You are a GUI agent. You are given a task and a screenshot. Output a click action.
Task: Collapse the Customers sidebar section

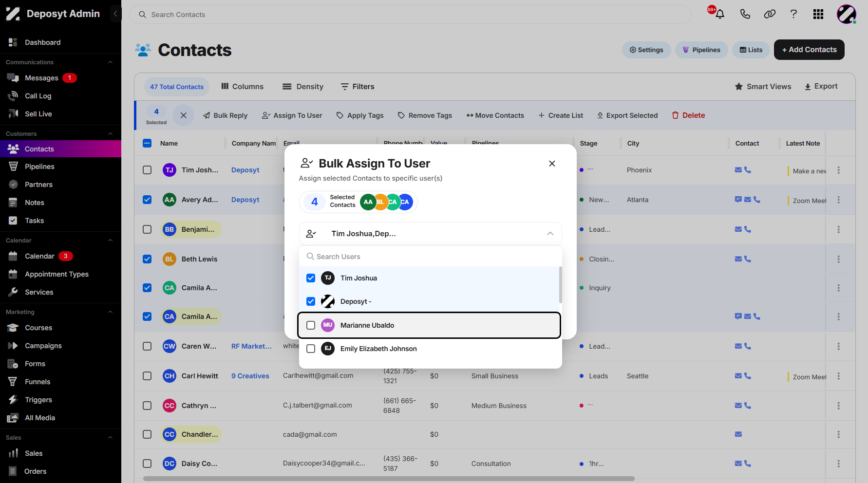pos(110,134)
